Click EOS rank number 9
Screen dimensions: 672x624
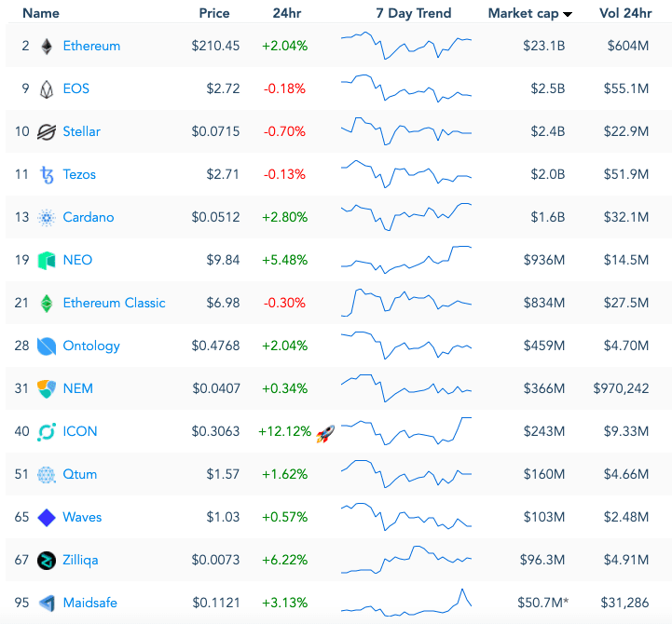(26, 88)
